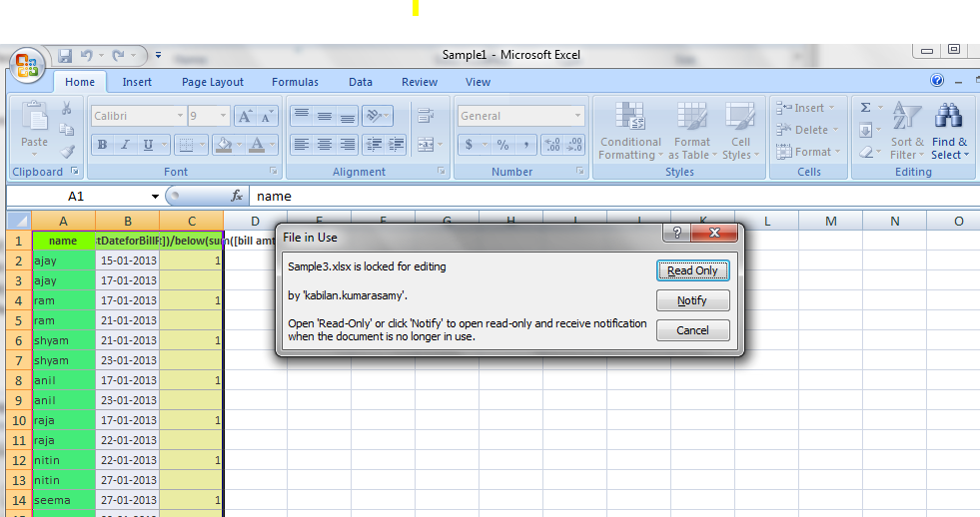980x517 pixels.
Task: Toggle Underline formatting
Action: 148,145
